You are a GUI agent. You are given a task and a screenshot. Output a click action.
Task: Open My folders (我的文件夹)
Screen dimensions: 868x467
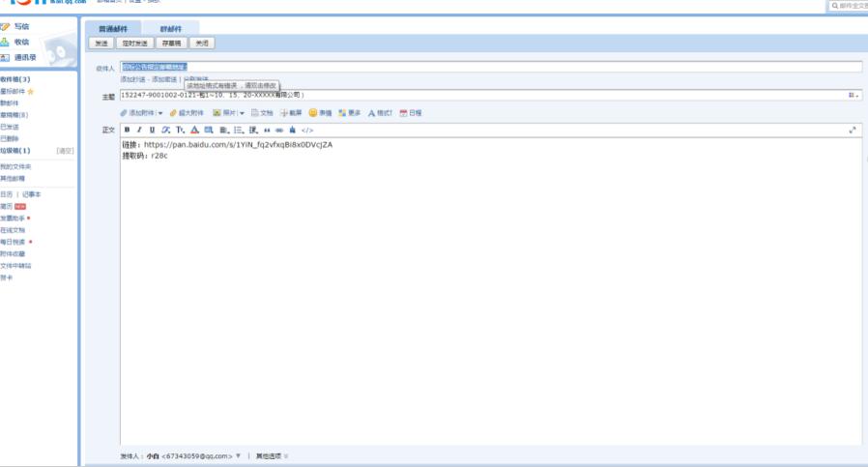click(x=15, y=166)
